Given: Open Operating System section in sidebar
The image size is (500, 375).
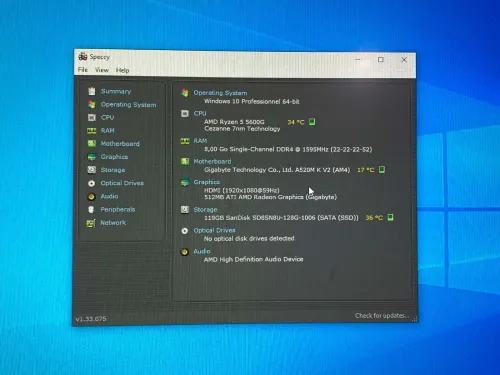Looking at the screenshot, I should click(128, 104).
